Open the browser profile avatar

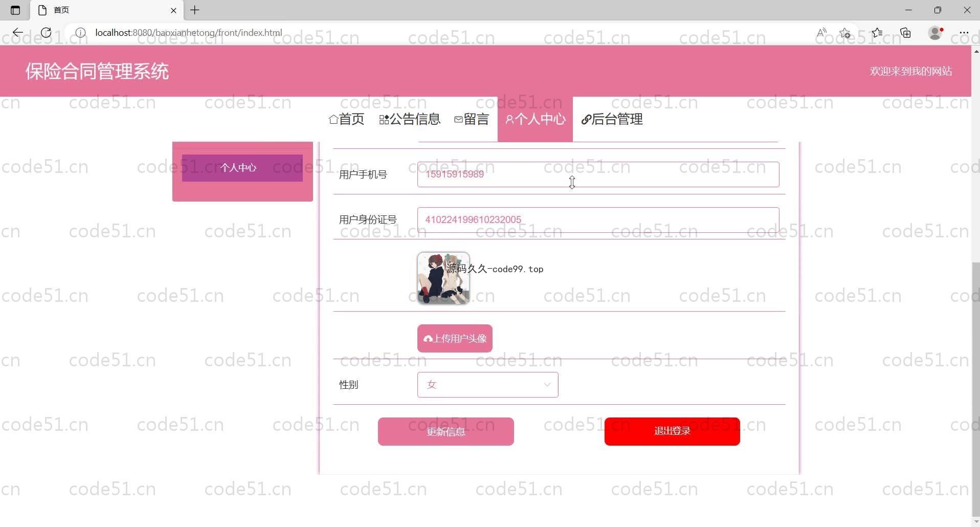936,33
